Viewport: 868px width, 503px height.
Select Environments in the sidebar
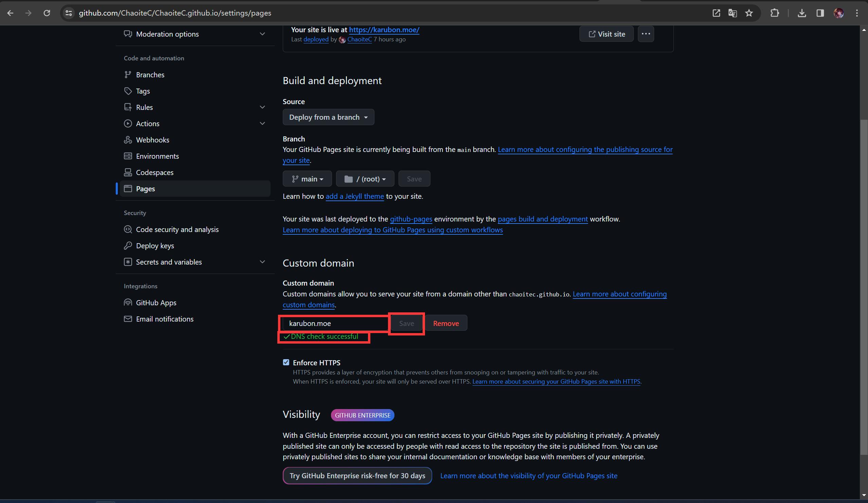click(158, 156)
